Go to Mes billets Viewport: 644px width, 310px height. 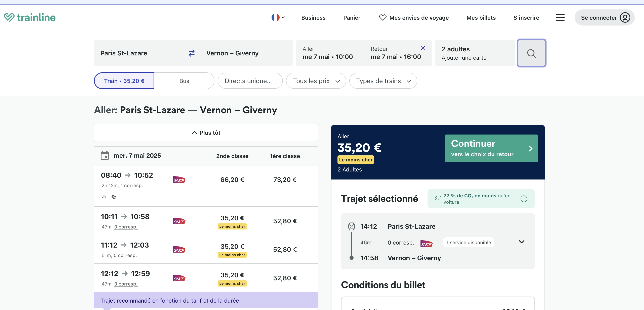pyautogui.click(x=481, y=17)
